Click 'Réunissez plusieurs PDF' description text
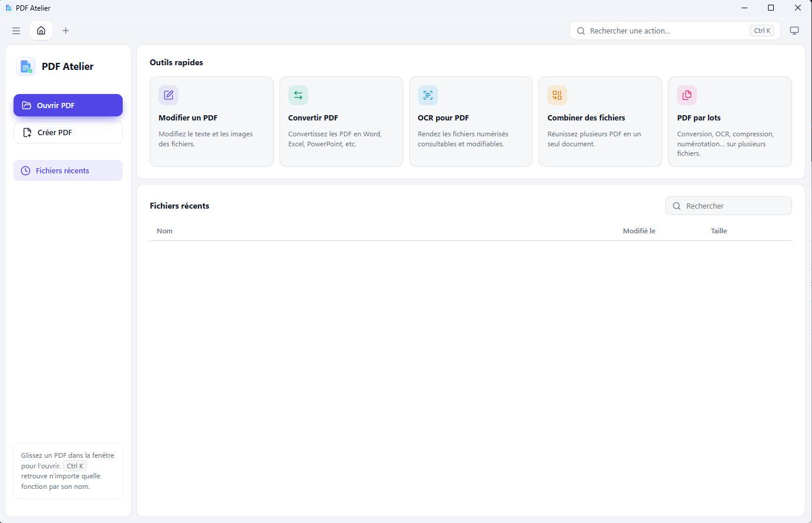 click(x=594, y=139)
